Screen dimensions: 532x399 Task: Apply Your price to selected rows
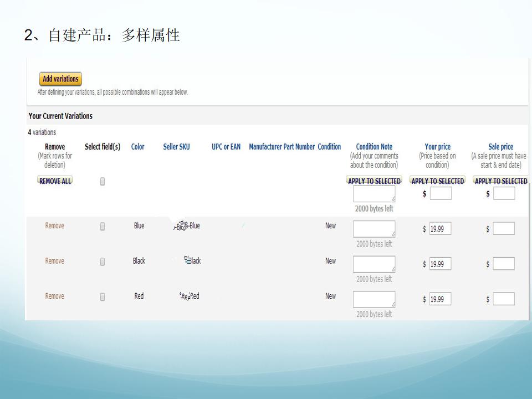(x=438, y=181)
